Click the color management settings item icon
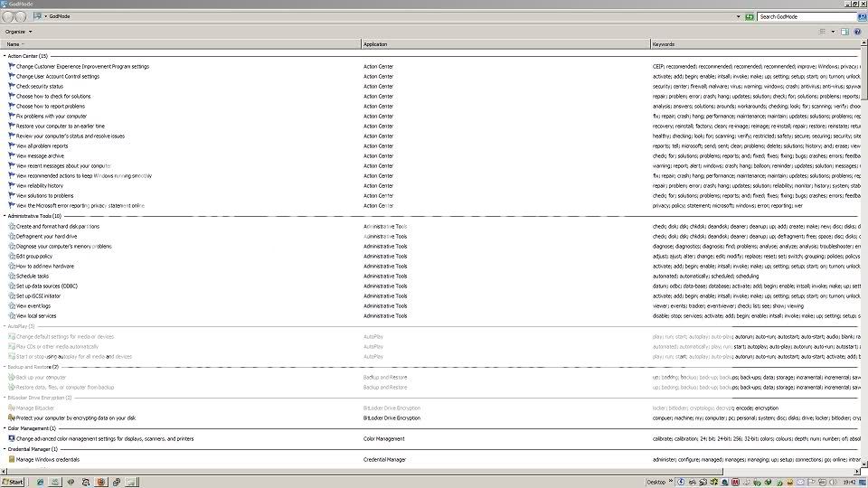868x488 pixels. [12, 438]
